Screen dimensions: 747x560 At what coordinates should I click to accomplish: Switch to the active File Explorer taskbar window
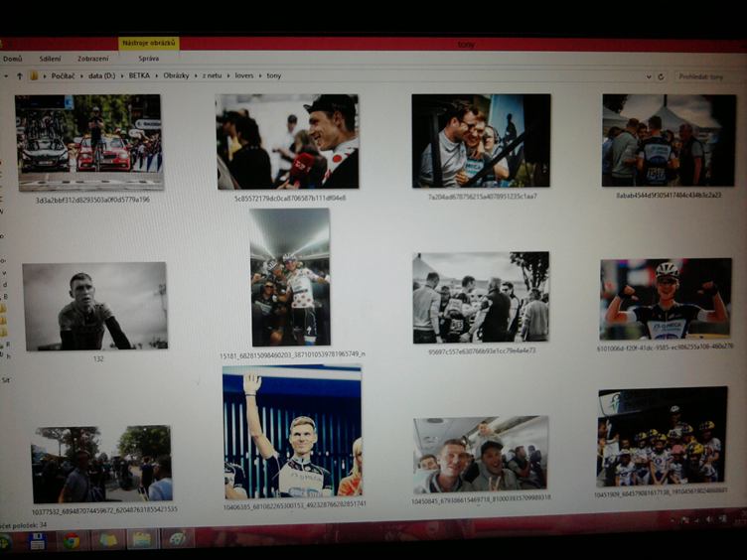[x=142, y=539]
